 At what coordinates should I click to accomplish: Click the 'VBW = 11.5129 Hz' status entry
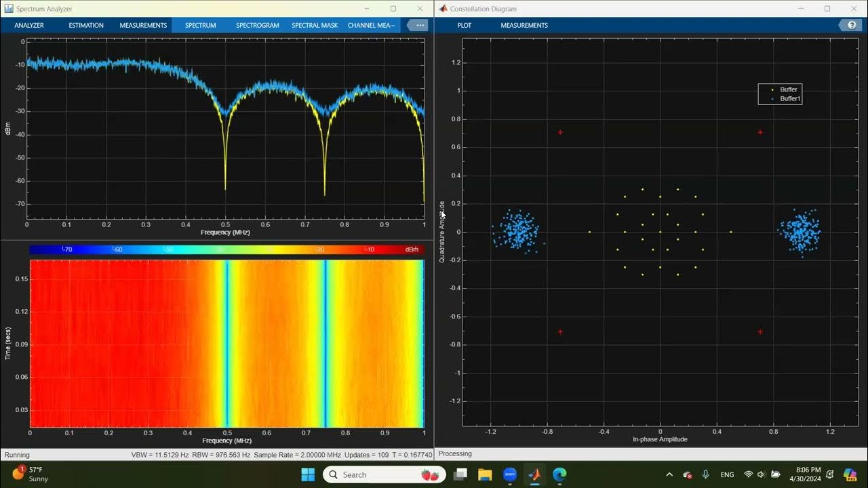[160, 455]
